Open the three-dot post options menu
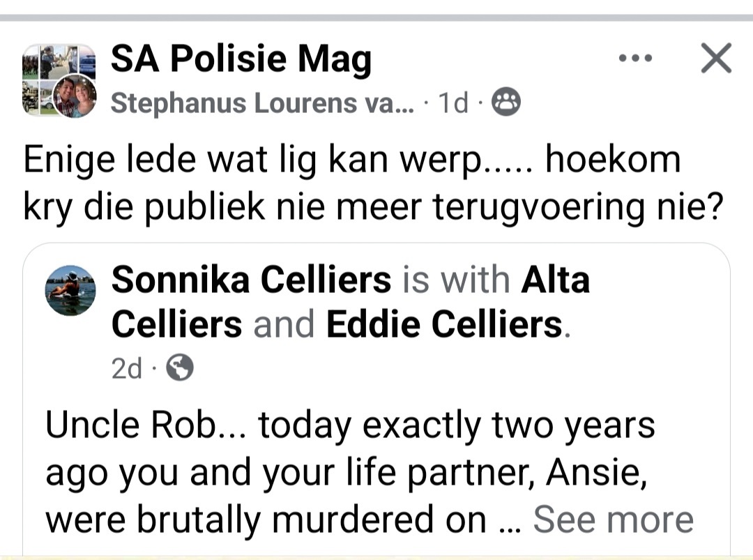The image size is (753, 560). (635, 58)
